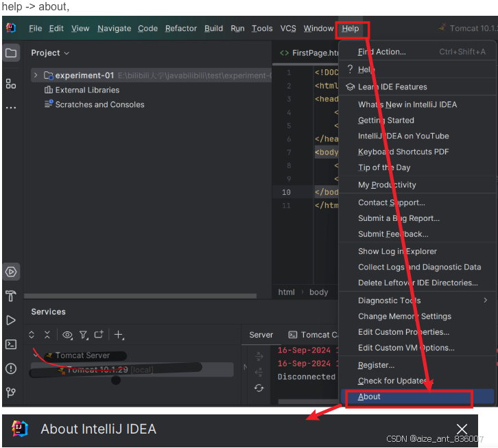Open the View menu
This screenshot has width=498, height=448.
pos(80,28)
